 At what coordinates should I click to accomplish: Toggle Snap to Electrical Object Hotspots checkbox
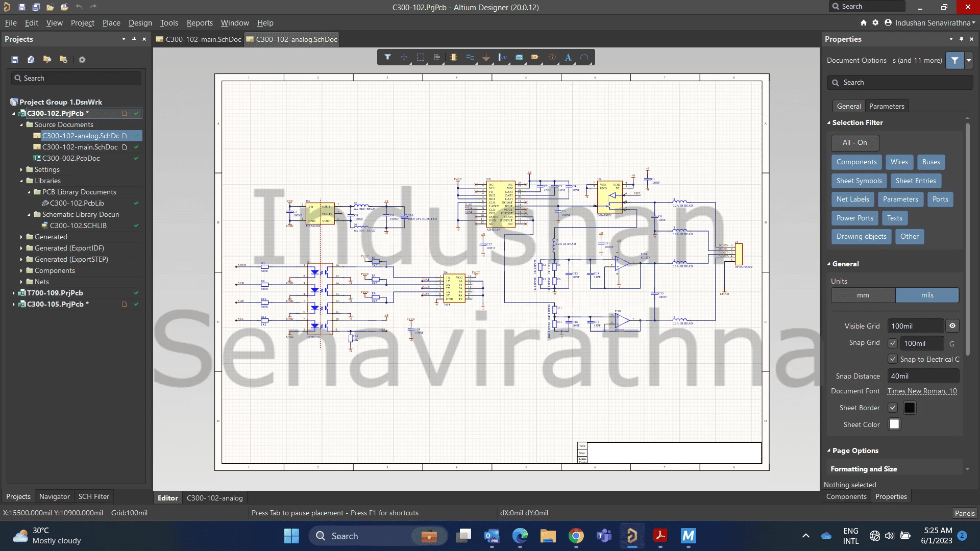click(x=893, y=359)
